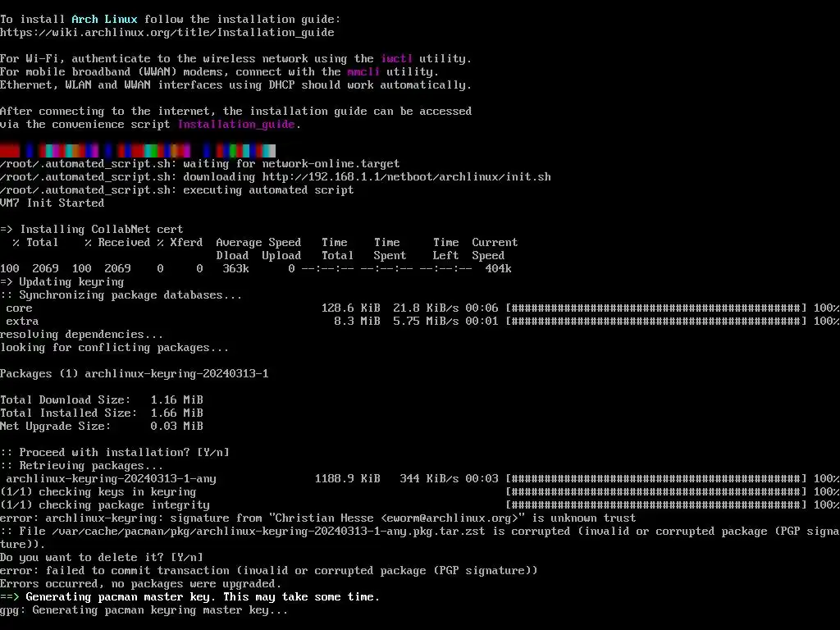The width and height of the screenshot is (840, 630).
Task: Click the 'checking package integrity' progress bar
Action: (x=656, y=504)
